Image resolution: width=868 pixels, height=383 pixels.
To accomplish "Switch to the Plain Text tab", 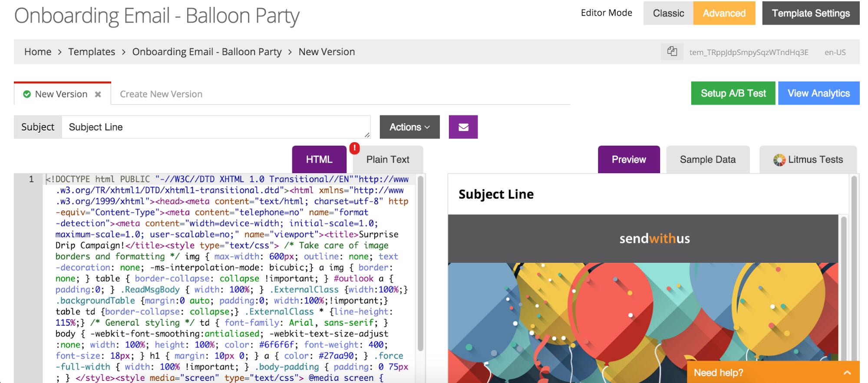I will [387, 160].
